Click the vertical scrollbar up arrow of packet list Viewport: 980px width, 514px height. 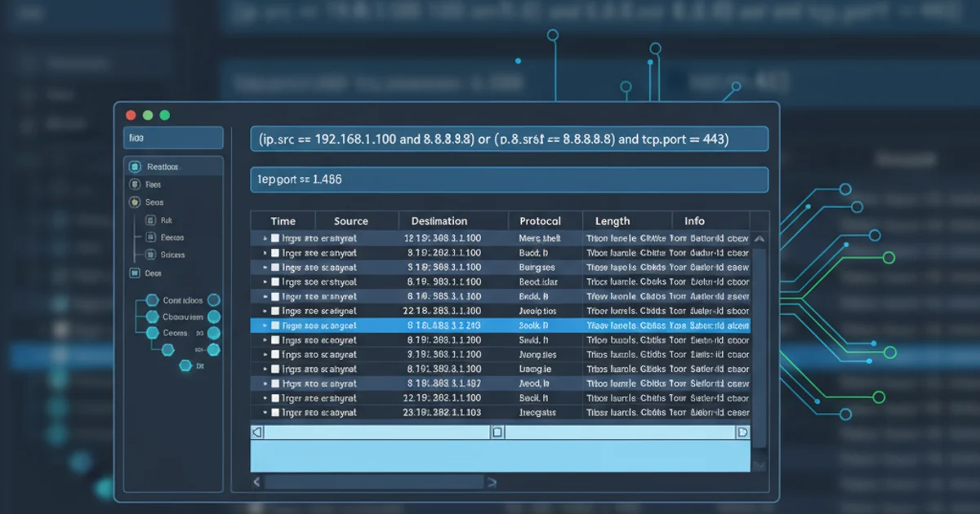tap(759, 239)
